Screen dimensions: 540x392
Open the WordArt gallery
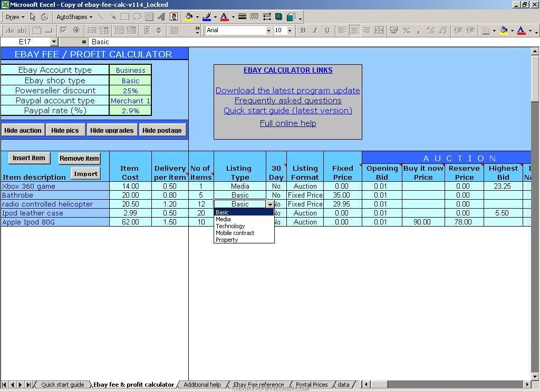tap(161, 17)
